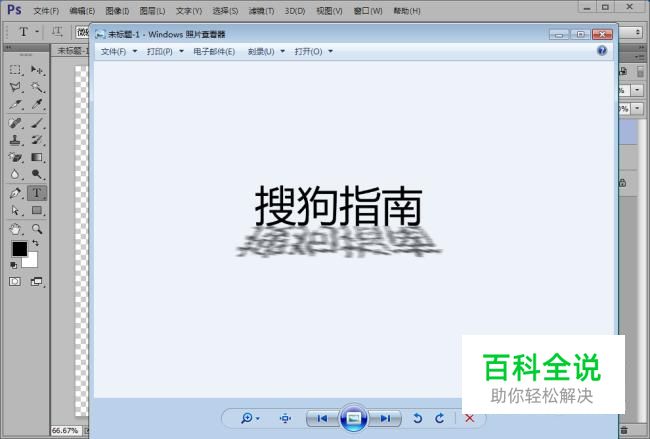Viewport: 650px width, 439px height.
Task: Go to next photo in viewer
Action: click(385, 418)
